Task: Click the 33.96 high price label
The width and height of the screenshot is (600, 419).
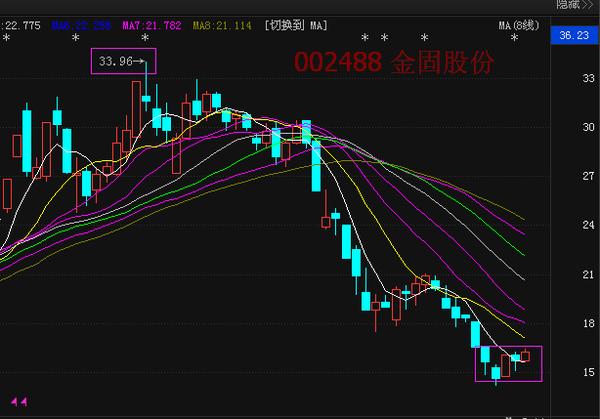Action: click(x=116, y=61)
